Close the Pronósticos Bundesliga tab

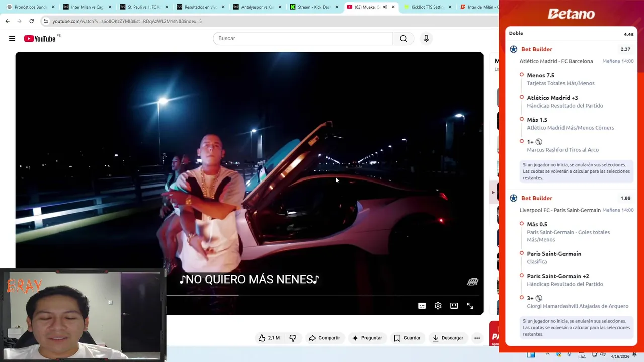[53, 7]
